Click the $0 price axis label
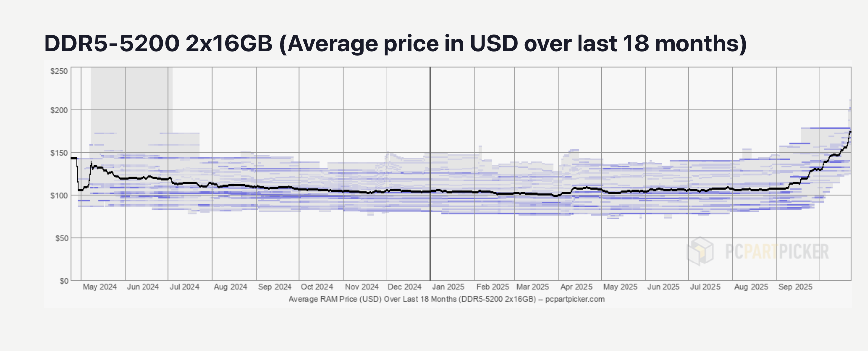Viewport: 868px width, 351px height. pyautogui.click(x=64, y=281)
